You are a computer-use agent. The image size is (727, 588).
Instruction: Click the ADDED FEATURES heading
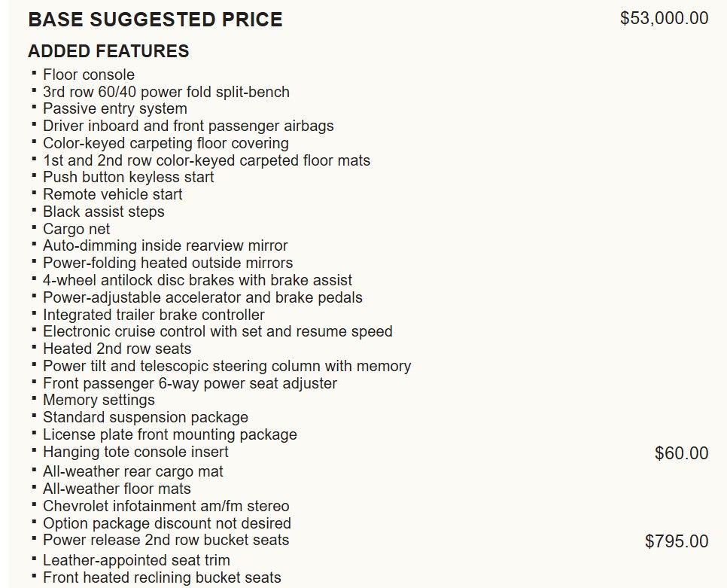(x=108, y=51)
